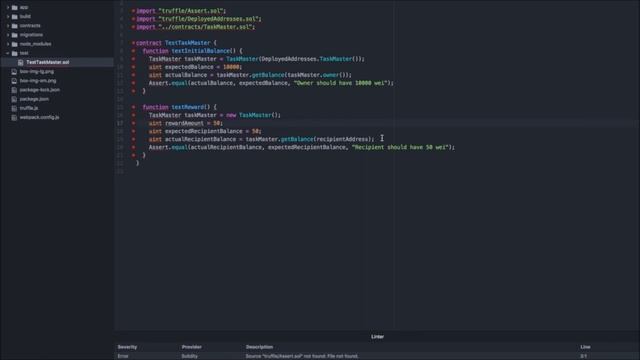Click lint error dot beside Assert.sol import
Viewport: 640px width, 360px height.
coord(133,11)
